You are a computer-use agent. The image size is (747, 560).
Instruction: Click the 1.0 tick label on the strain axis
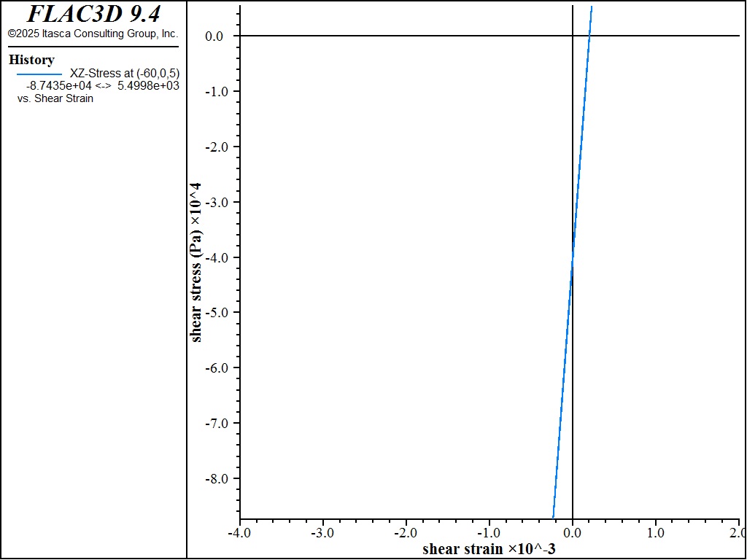pyautogui.click(x=656, y=532)
